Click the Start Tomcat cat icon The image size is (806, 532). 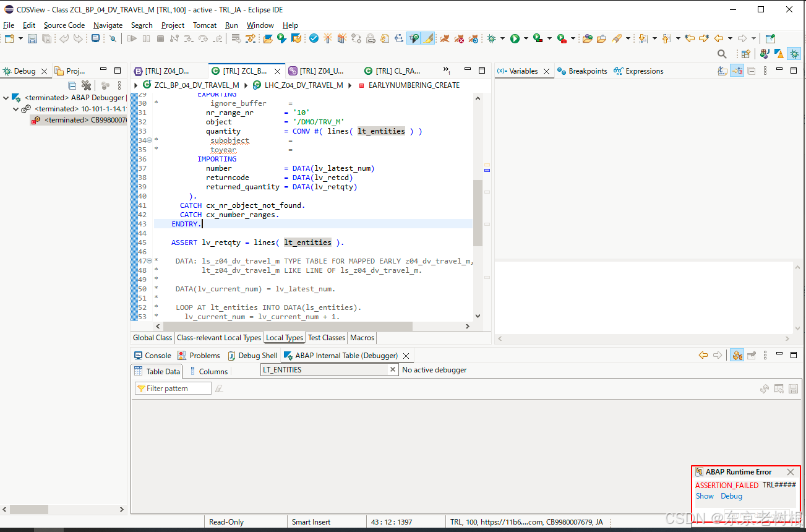click(445, 38)
